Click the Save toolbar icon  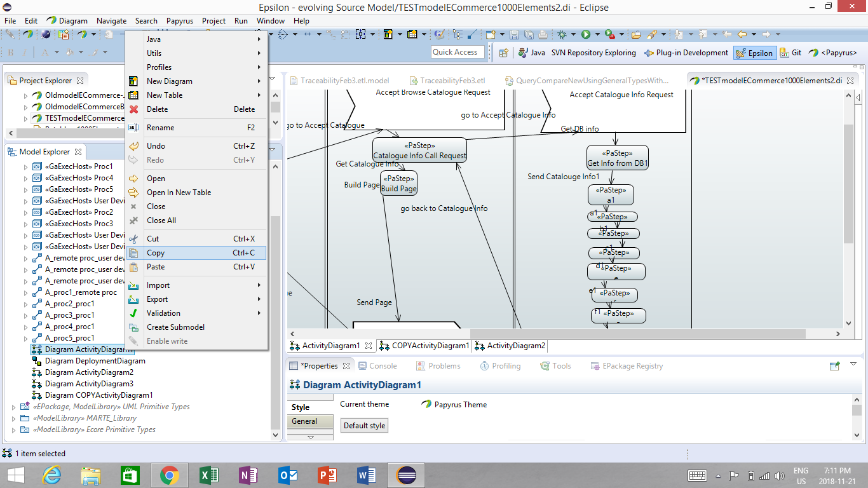pos(514,34)
